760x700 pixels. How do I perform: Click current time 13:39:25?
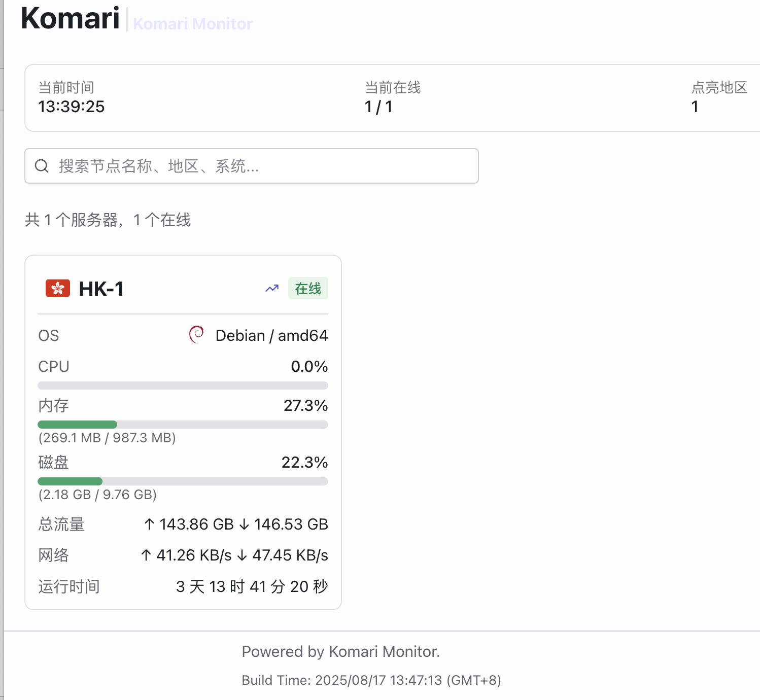pyautogui.click(x=72, y=107)
